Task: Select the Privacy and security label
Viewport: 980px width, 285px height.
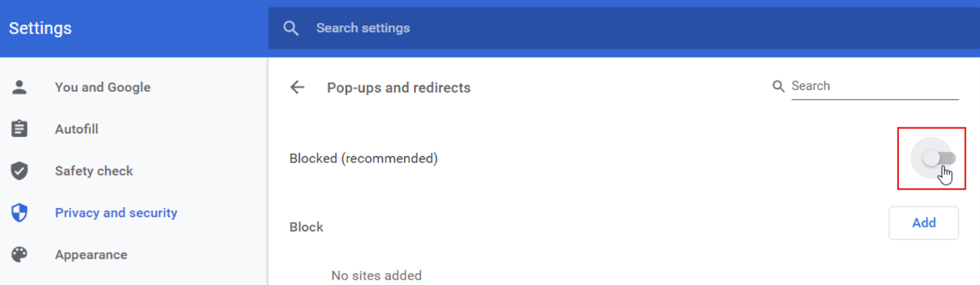Action: 116,213
